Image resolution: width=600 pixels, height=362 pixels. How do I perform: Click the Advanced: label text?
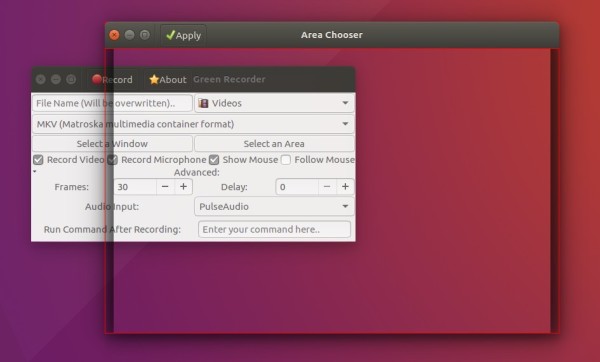pyautogui.click(x=197, y=172)
